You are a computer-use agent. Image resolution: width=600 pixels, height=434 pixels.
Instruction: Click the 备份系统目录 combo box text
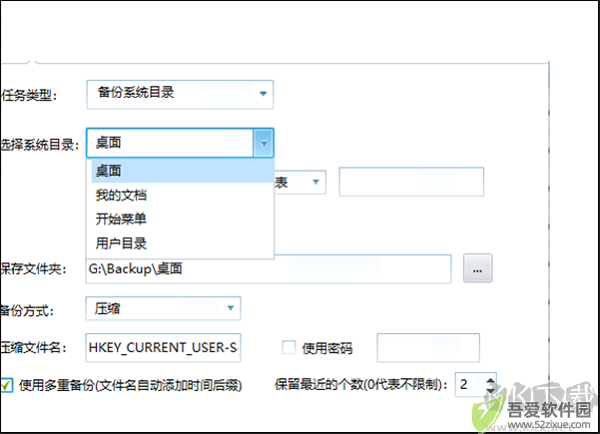pos(136,92)
